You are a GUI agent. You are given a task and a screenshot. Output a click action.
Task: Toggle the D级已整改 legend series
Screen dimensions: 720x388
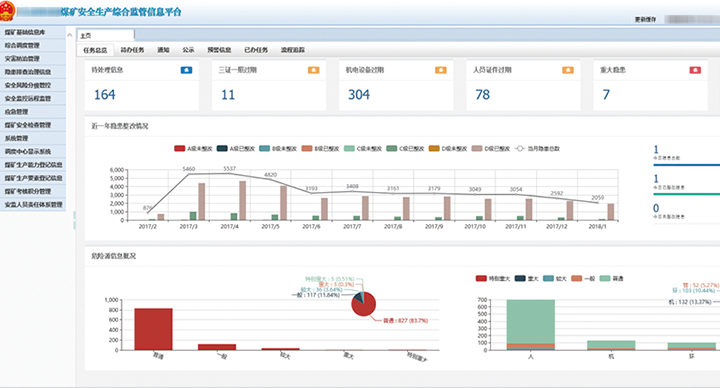(491, 148)
